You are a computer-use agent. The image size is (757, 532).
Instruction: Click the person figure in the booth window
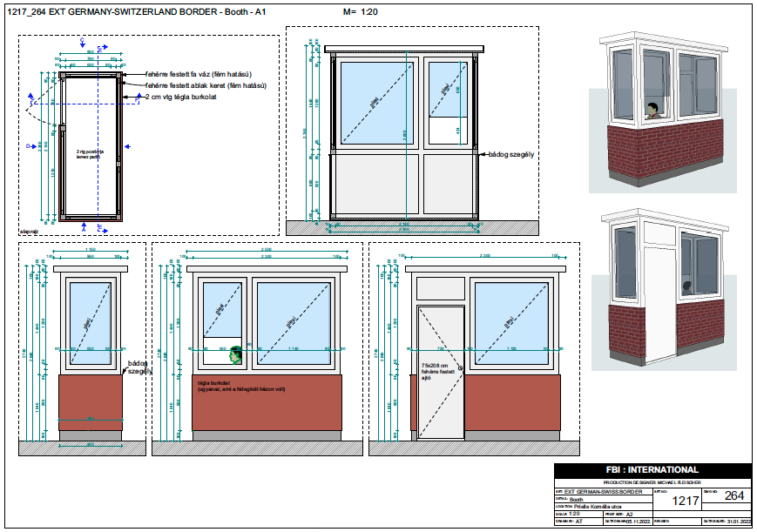pyautogui.click(x=651, y=110)
